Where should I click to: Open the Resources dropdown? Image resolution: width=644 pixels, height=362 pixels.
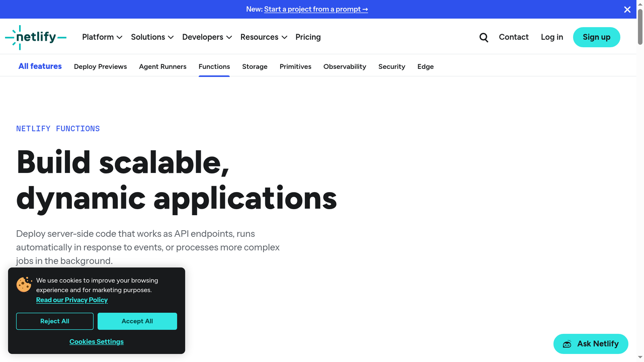(264, 37)
